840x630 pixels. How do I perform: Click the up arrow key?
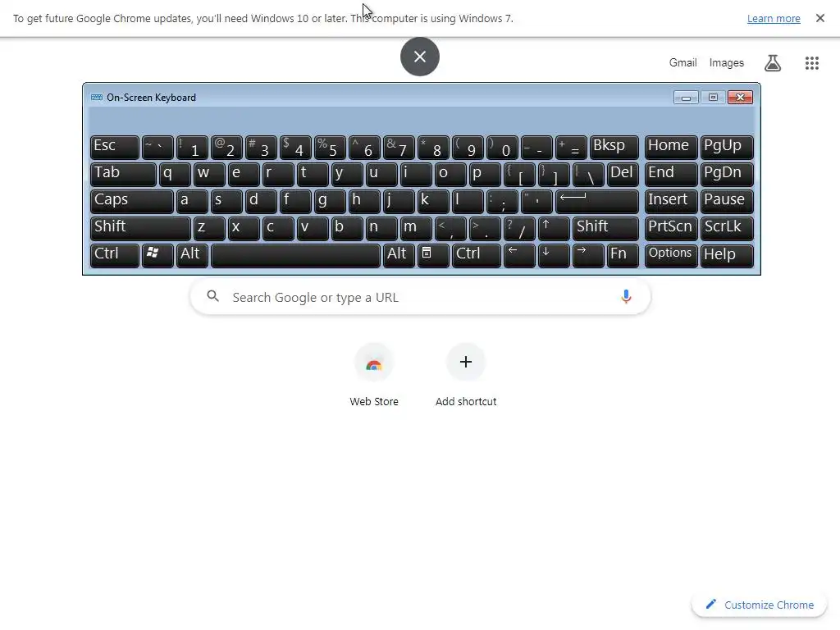click(x=554, y=228)
